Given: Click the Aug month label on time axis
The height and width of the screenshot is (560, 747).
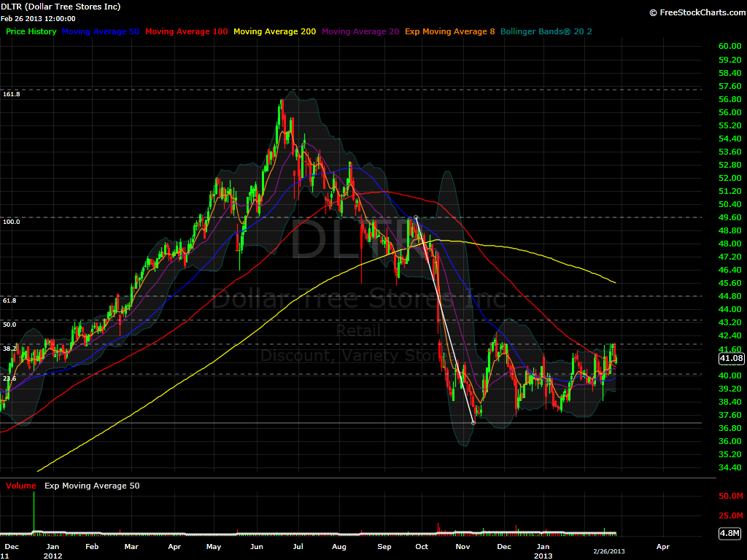Looking at the screenshot, I should coord(339,547).
